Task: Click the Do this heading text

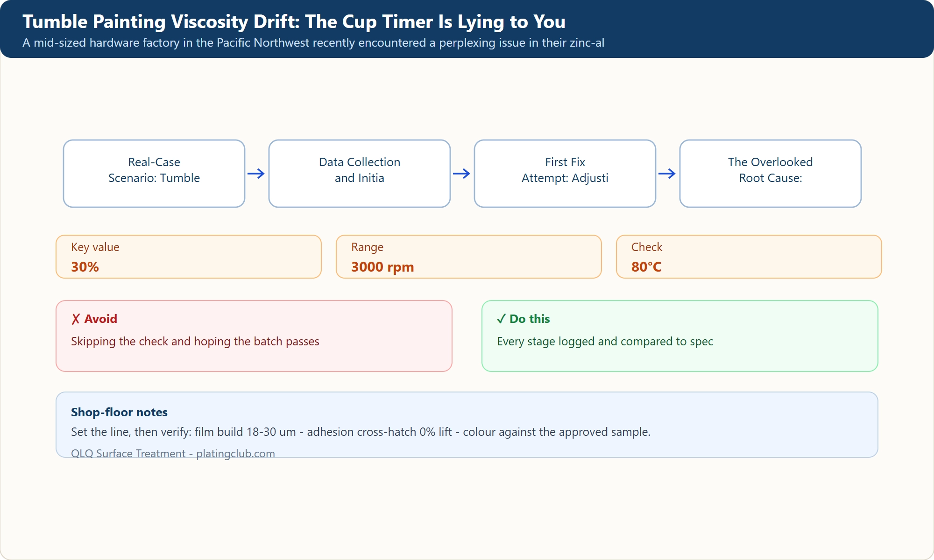Action: (x=530, y=319)
